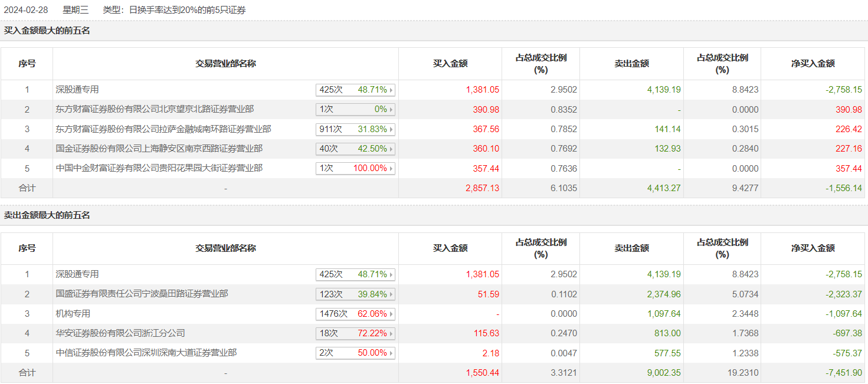Click 东方财富证券拉萨金融城南环路证券营业部 name
Viewport: 868px width, 384px height.
pyautogui.click(x=163, y=129)
